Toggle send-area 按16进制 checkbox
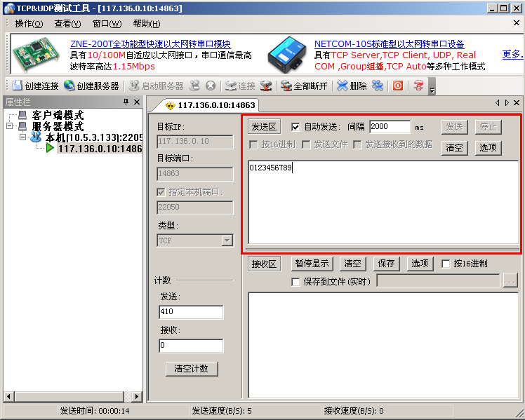This screenshot has width=525, height=420. [x=254, y=144]
